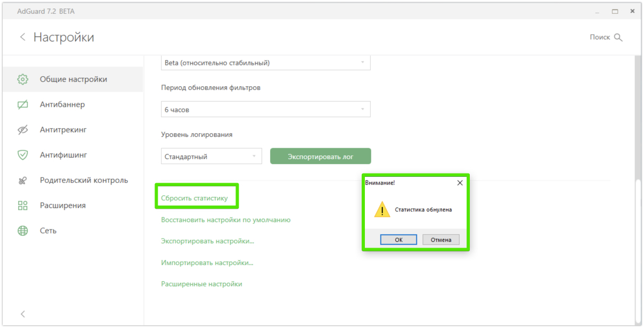This screenshot has height=328, width=644.
Task: Click the Расширения grid icon
Action: [22, 206]
